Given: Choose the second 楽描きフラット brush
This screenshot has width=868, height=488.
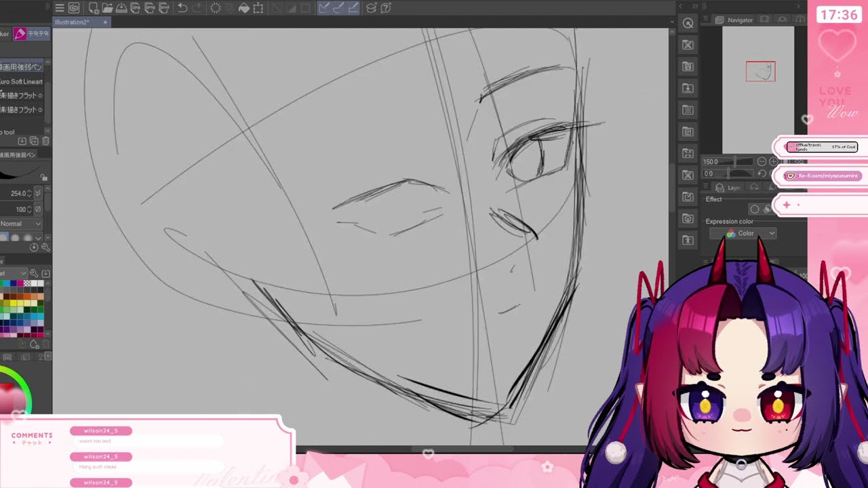Looking at the screenshot, I should coord(22,110).
